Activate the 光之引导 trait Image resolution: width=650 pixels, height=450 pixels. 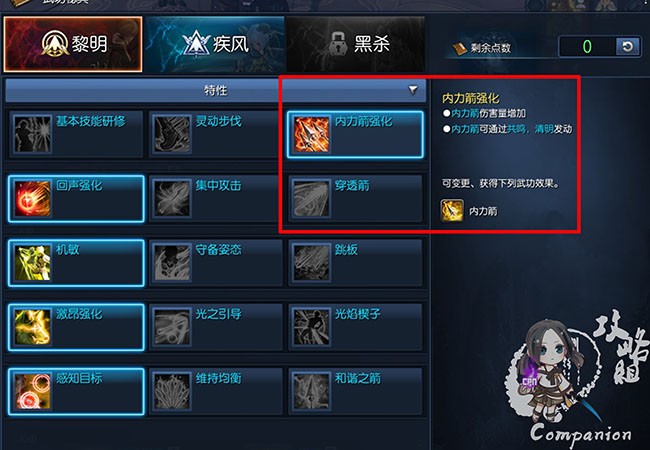(x=215, y=327)
